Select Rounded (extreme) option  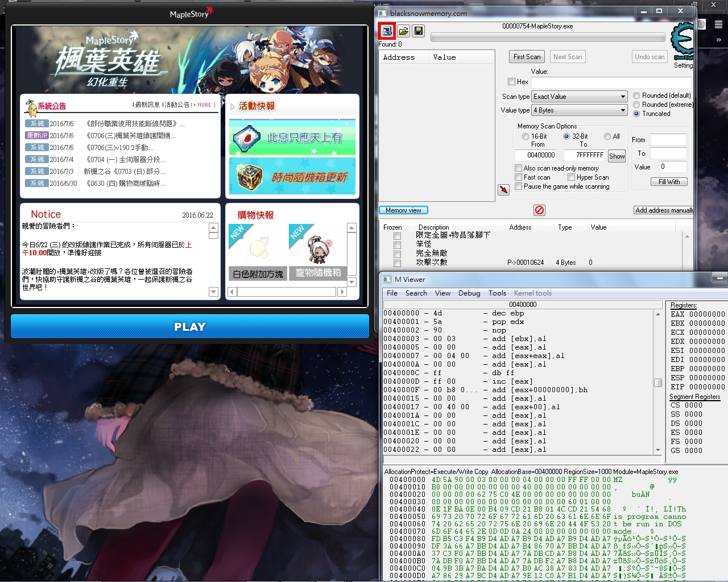[x=636, y=105]
